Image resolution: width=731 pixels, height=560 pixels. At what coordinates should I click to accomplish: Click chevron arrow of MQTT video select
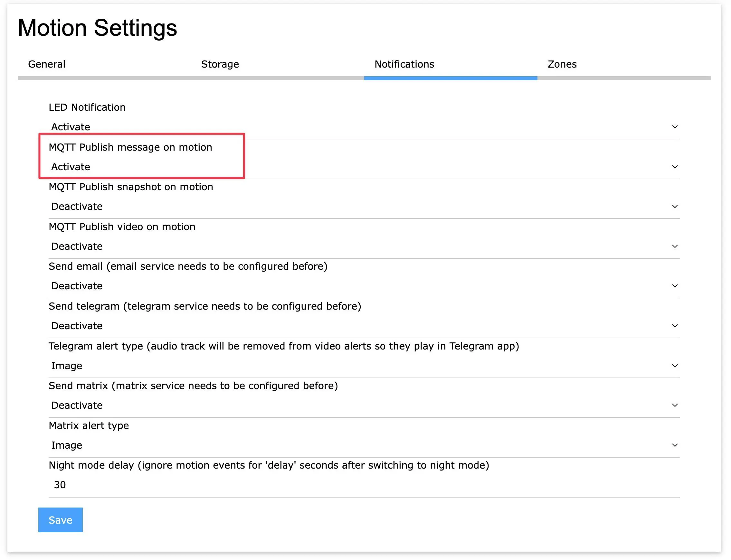675,246
